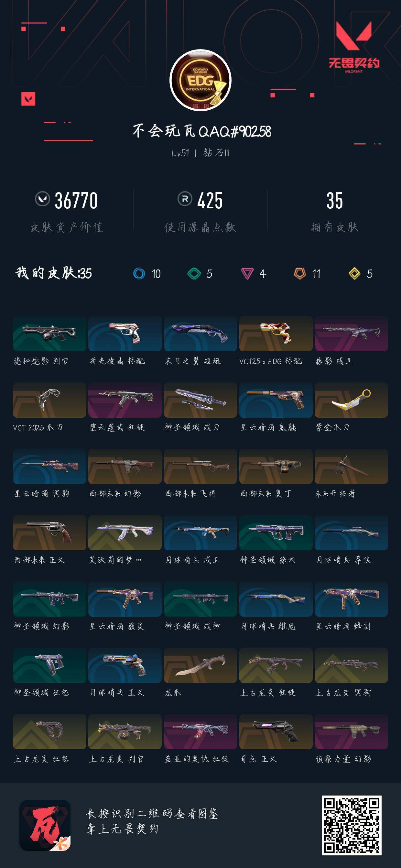This screenshot has width=401, height=868.
Task: Click the 长按识别二维码查看图鉴 text
Action: [x=152, y=813]
